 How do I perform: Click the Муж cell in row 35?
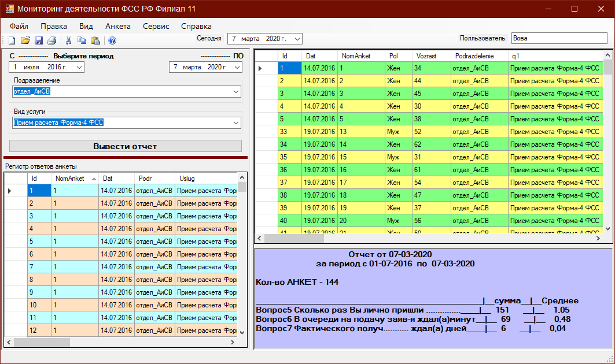pos(399,157)
